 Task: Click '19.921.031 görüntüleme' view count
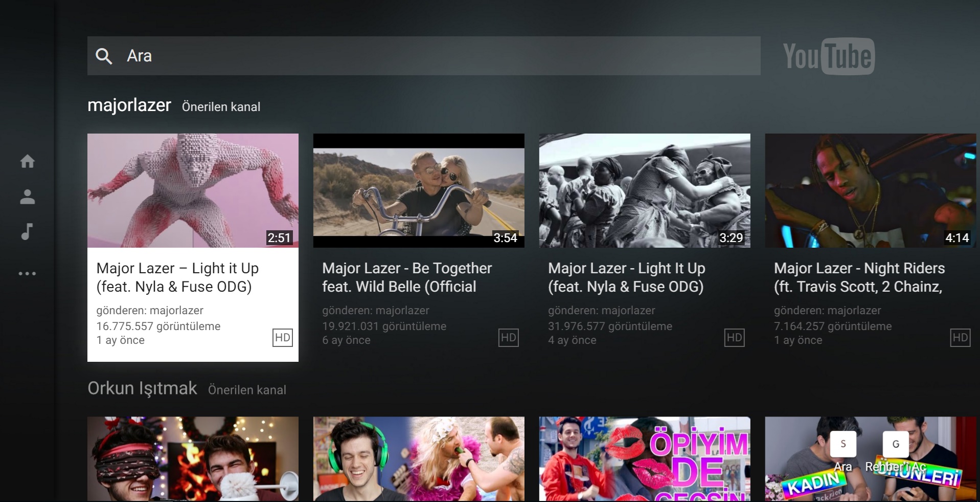coord(384,326)
